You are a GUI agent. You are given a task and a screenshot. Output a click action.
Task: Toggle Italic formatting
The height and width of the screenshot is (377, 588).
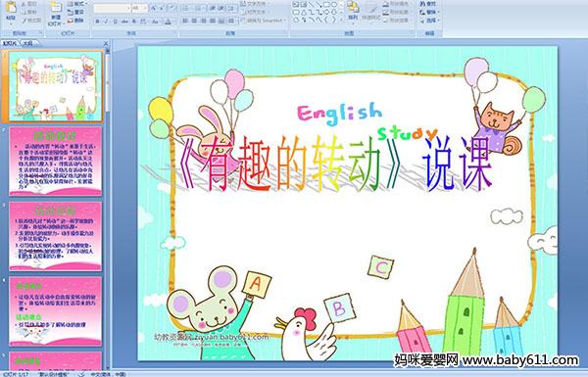pyautogui.click(x=106, y=22)
